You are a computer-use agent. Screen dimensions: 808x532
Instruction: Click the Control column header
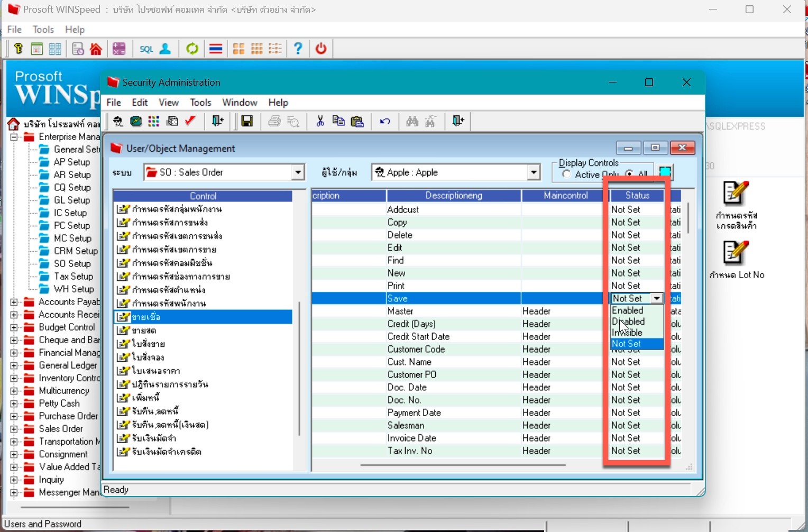[x=203, y=196]
